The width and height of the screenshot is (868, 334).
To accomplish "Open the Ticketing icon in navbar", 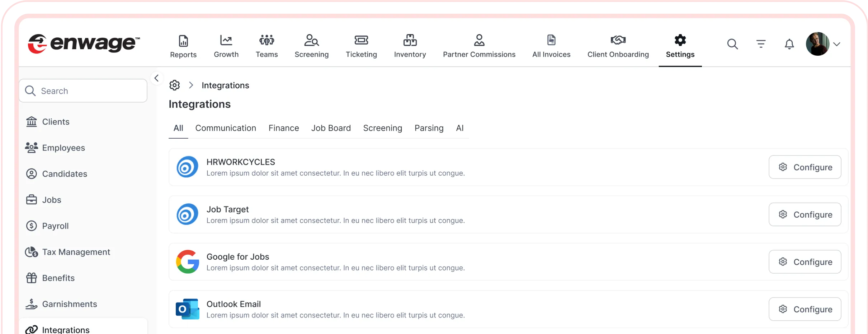I will (x=361, y=40).
